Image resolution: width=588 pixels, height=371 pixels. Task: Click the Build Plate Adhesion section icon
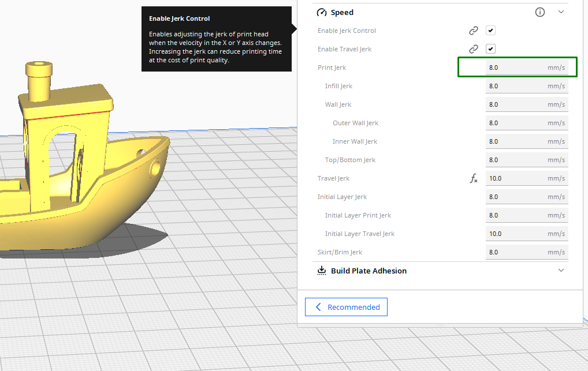[321, 270]
